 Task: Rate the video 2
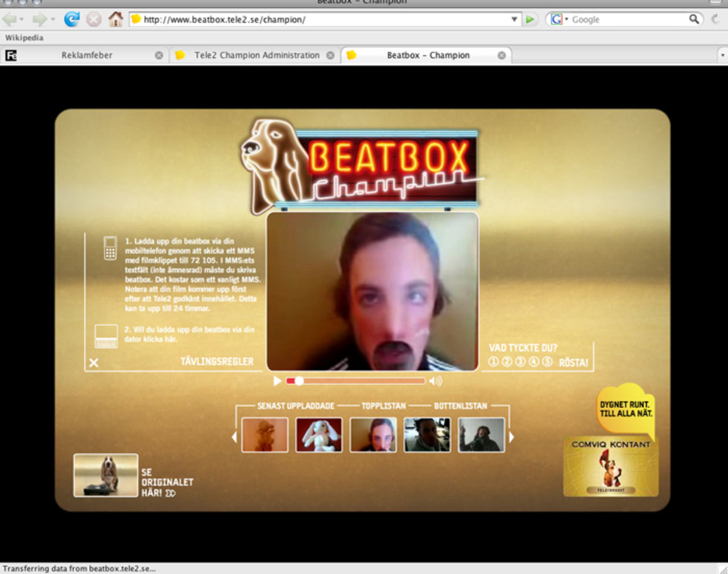click(507, 362)
